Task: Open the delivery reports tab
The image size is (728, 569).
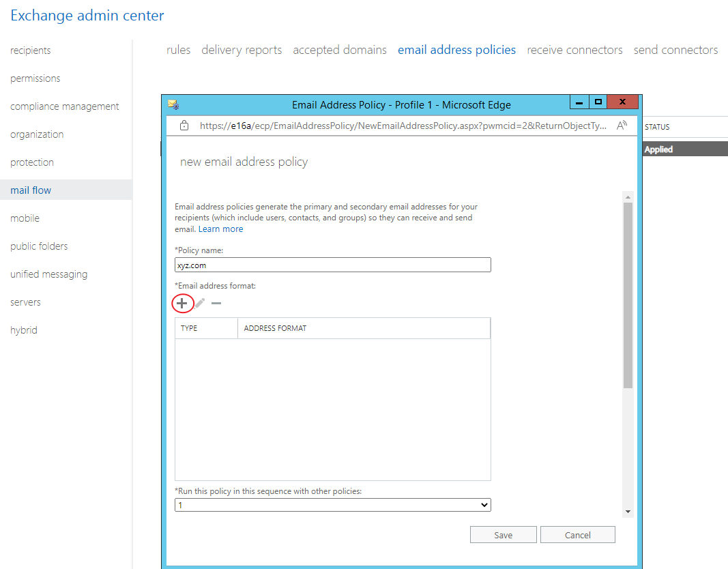Action: pyautogui.click(x=242, y=50)
